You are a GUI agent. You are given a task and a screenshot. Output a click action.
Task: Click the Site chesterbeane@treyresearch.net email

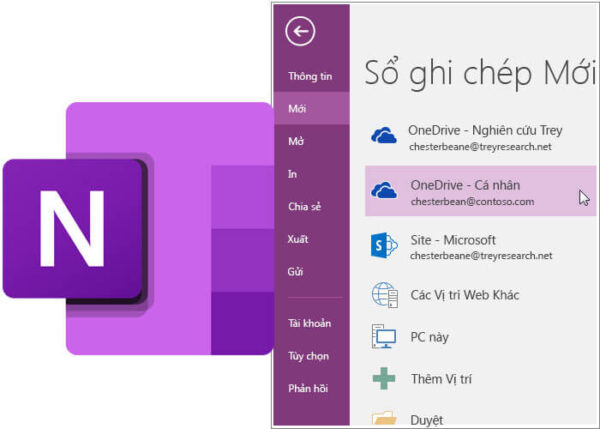point(481,256)
